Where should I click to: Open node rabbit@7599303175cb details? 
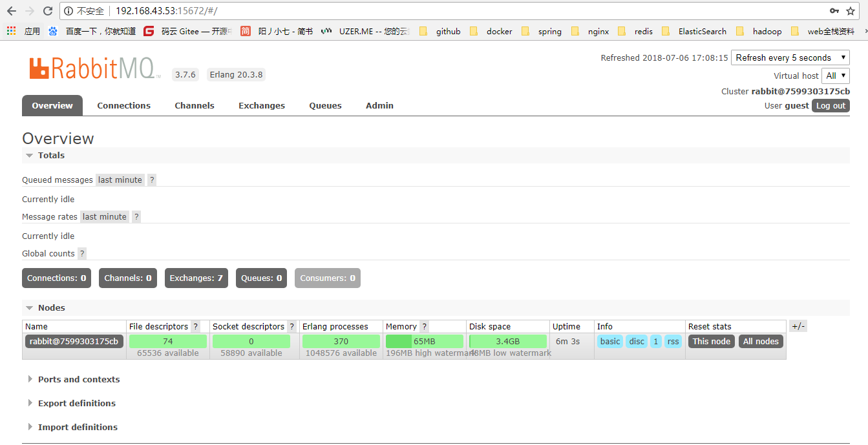pos(74,342)
